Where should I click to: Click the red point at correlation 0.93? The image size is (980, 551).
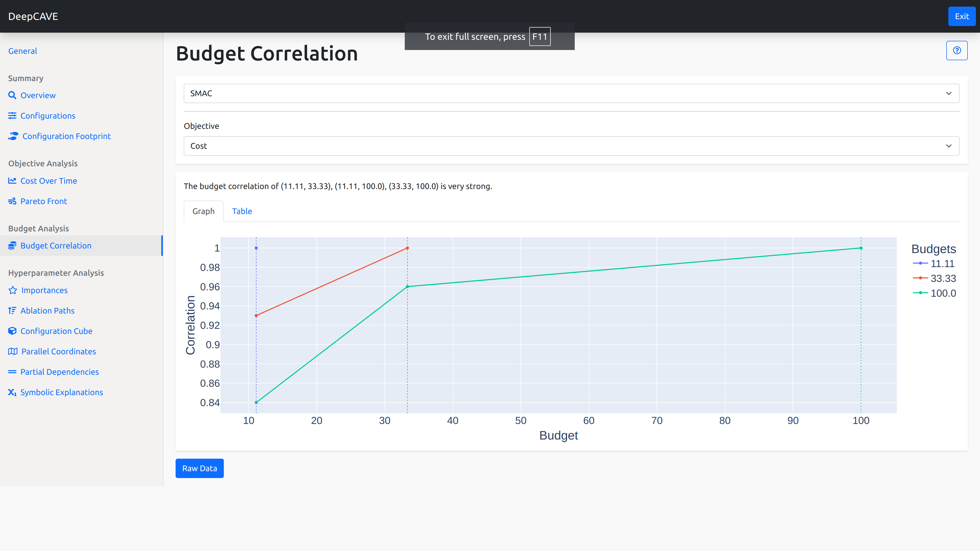(256, 316)
